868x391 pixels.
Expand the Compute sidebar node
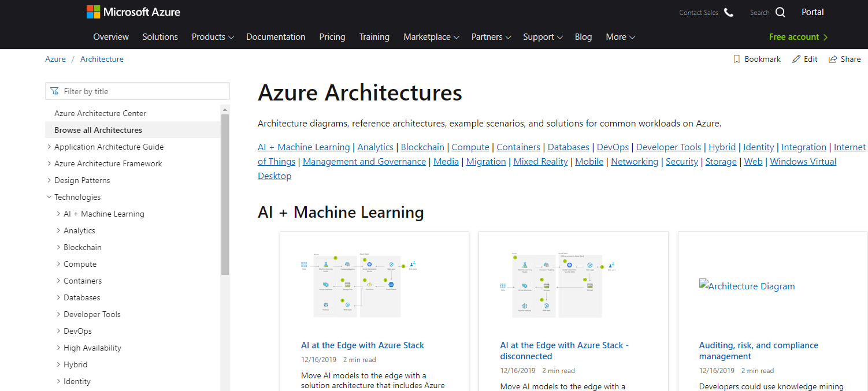pos(58,264)
